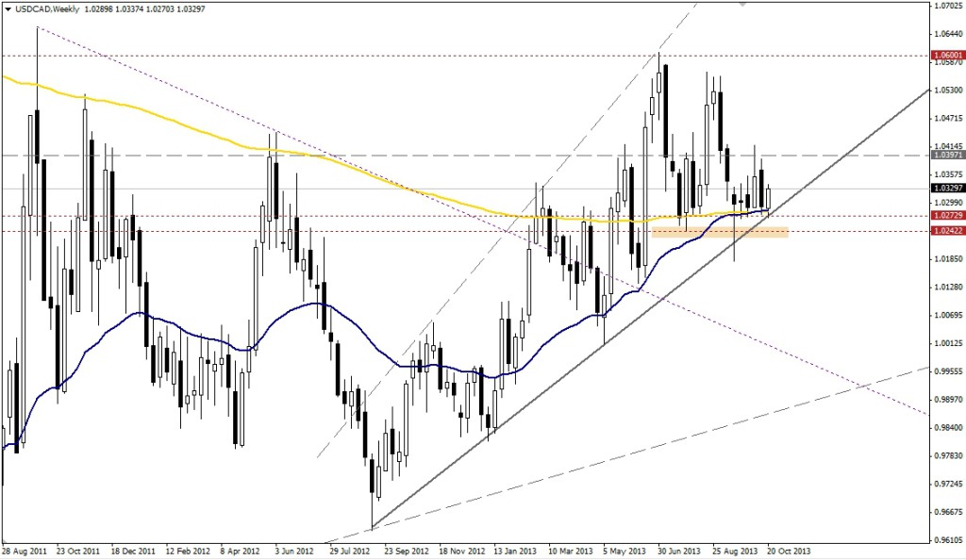Screen dimensions: 966x560
Task: Click the 0.96105 value on price scale
Action: (x=946, y=541)
